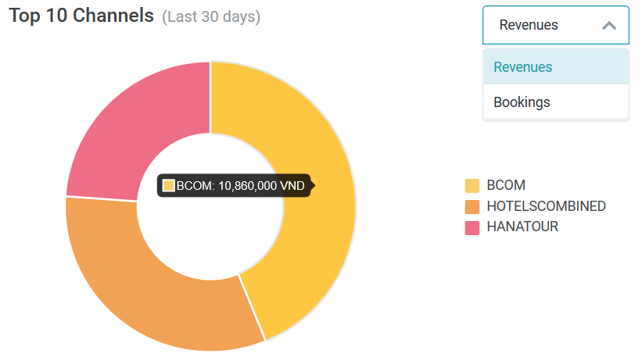
Task: Click the HOTELSCOMBINED legend color square
Action: (x=472, y=207)
